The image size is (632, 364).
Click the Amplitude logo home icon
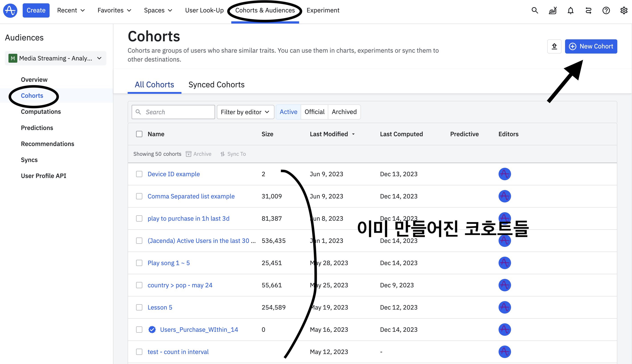point(10,10)
